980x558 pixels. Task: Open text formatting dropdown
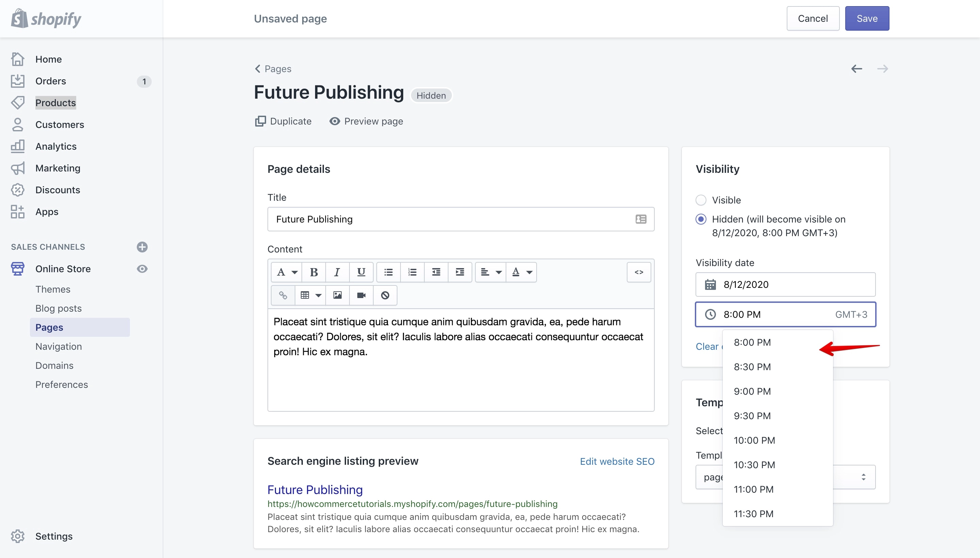287,272
